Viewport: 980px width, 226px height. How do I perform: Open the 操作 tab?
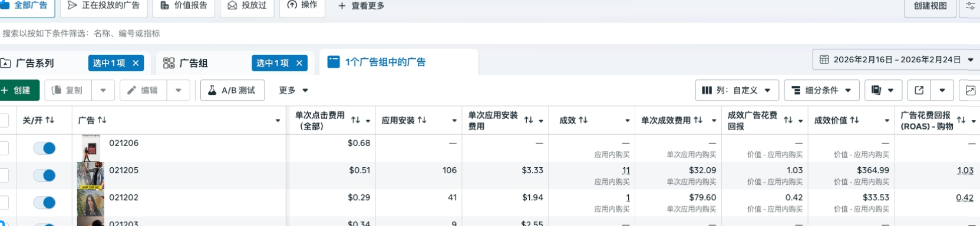302,5
